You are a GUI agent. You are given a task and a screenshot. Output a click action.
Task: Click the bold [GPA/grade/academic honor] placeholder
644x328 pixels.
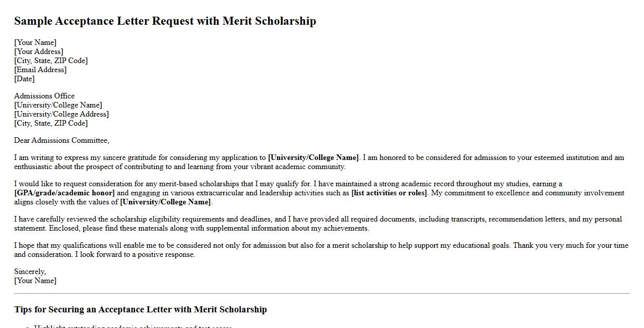tap(65, 193)
